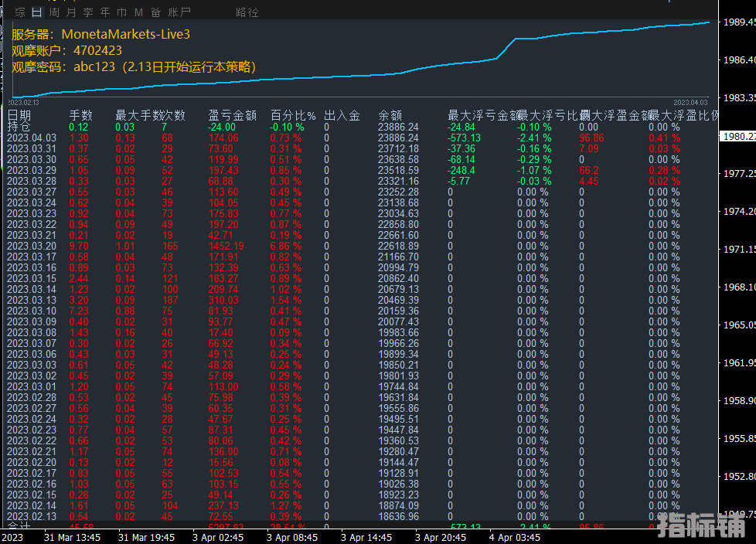Click the 手数 column header
This screenshot has width=756, height=544.
[80, 115]
